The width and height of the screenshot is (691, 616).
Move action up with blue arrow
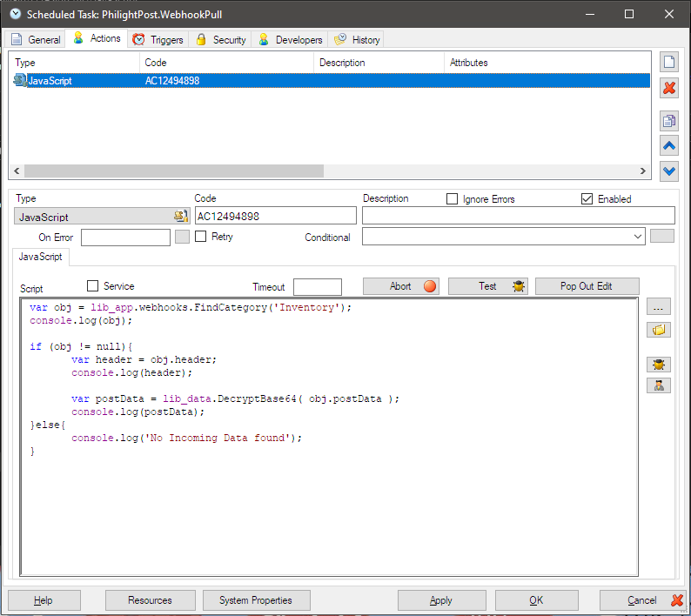point(669,145)
